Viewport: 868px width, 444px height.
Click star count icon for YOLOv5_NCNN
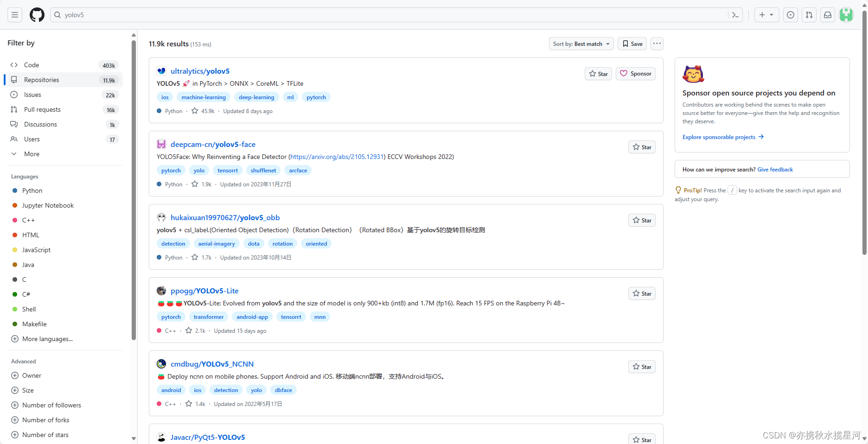[189, 404]
